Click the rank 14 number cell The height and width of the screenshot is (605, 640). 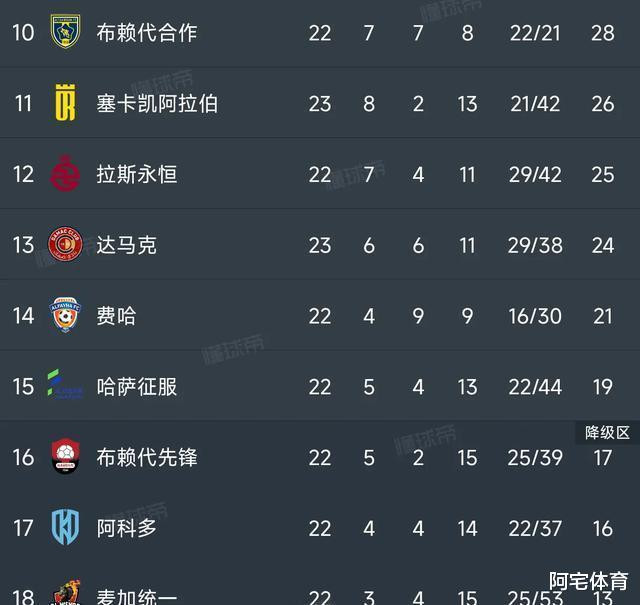(23, 316)
